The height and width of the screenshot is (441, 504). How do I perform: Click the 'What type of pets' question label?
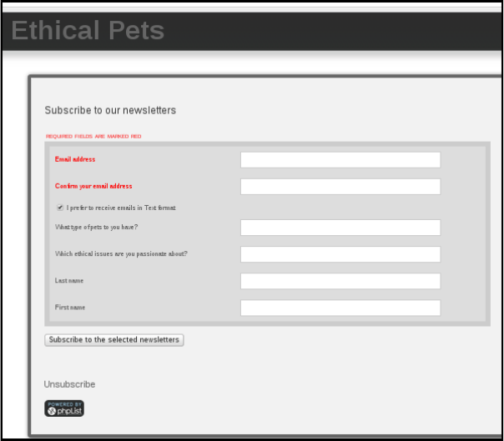[97, 227]
